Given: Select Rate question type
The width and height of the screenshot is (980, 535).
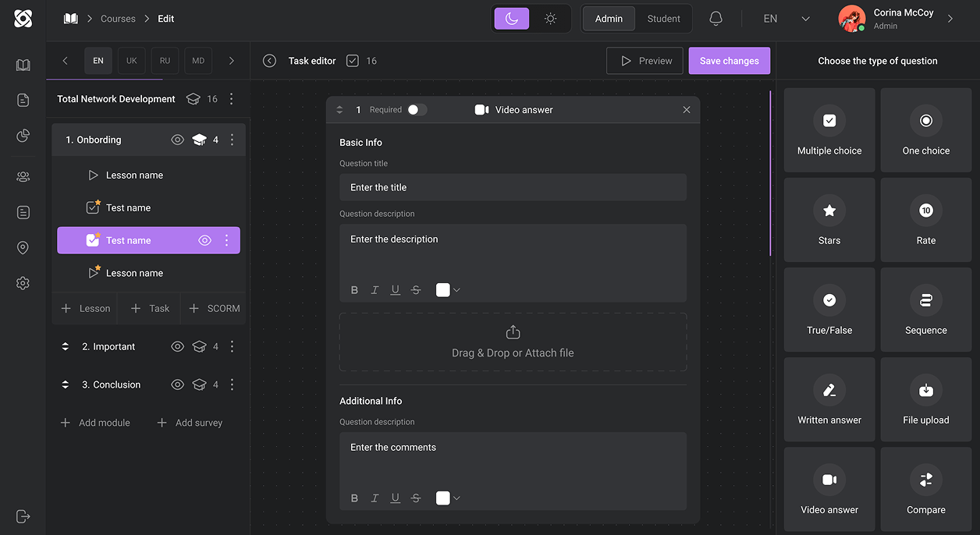Looking at the screenshot, I should coord(926,220).
